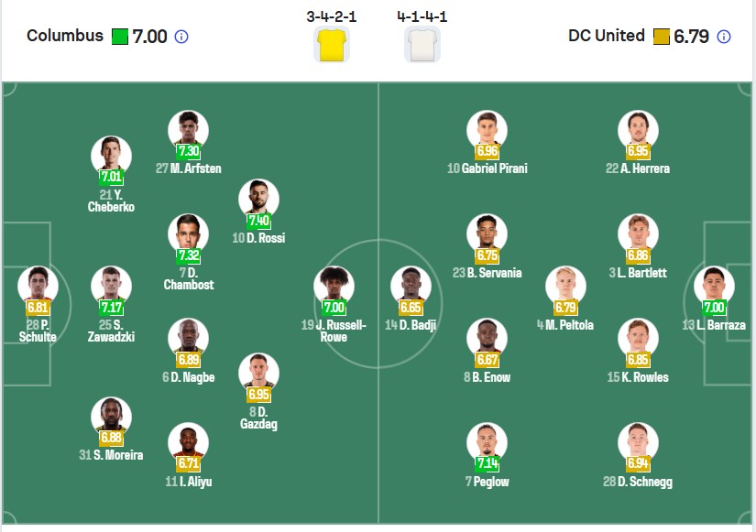Click the info icon beside DC United rating

coord(724,37)
